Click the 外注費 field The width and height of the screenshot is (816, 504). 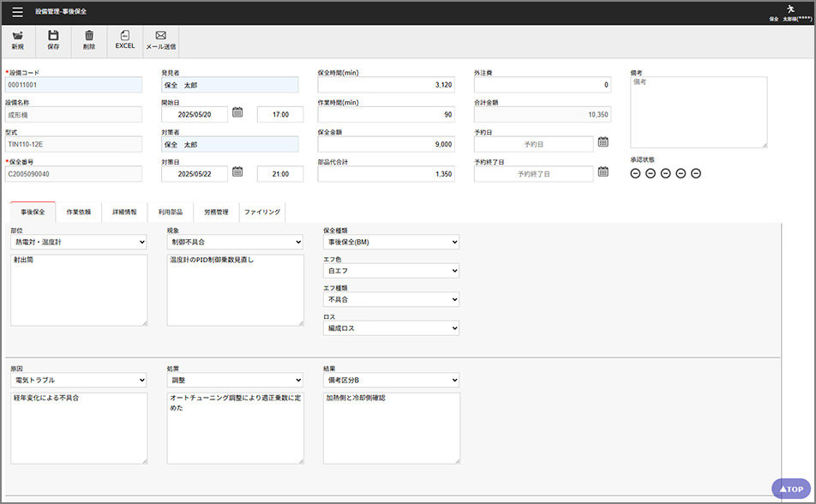(x=543, y=85)
